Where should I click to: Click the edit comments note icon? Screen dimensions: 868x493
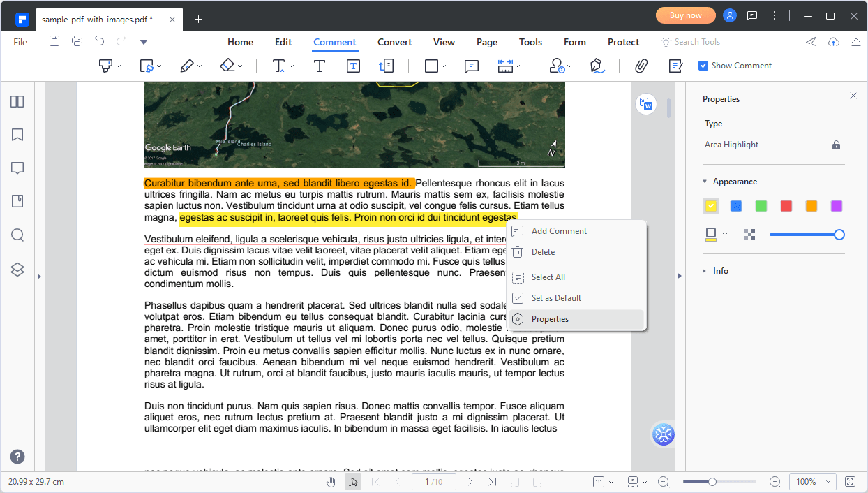click(675, 66)
